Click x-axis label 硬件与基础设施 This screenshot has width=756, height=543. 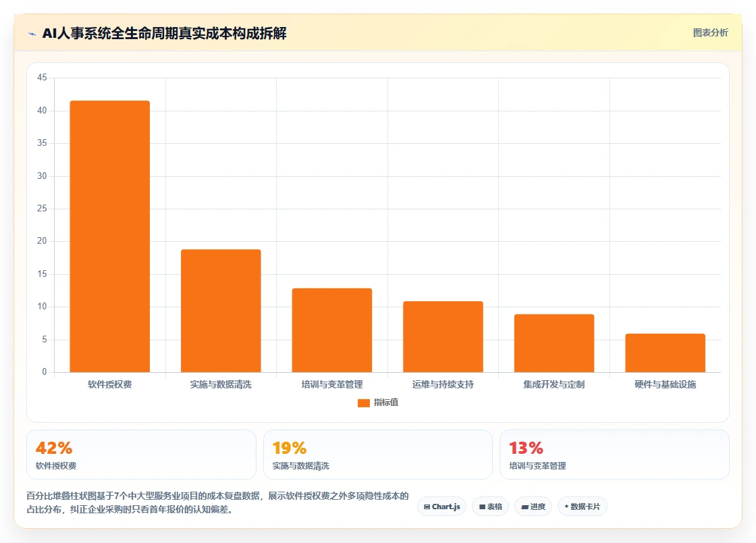pyautogui.click(x=666, y=384)
